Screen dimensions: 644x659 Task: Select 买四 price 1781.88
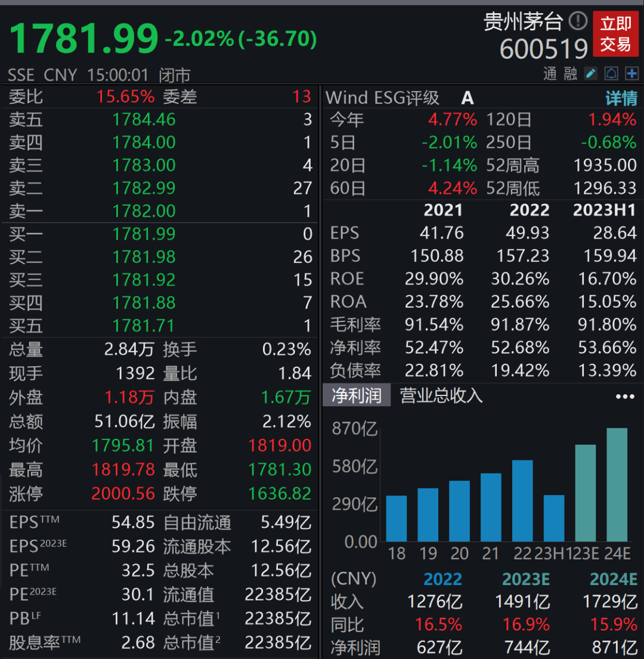point(144,302)
